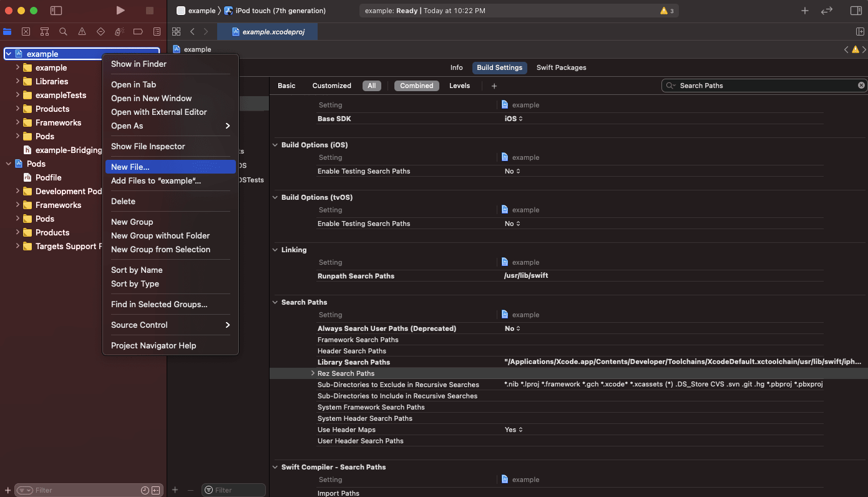Select the Levels view mode

pyautogui.click(x=460, y=86)
